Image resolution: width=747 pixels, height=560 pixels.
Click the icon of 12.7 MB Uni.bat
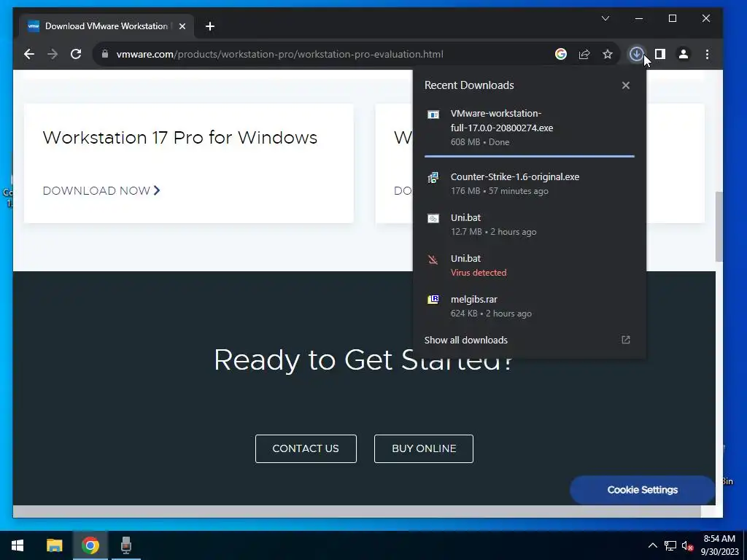(433, 219)
